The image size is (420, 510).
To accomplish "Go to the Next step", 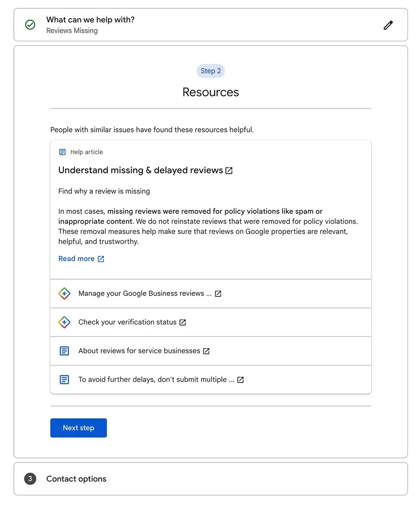I will (x=79, y=428).
